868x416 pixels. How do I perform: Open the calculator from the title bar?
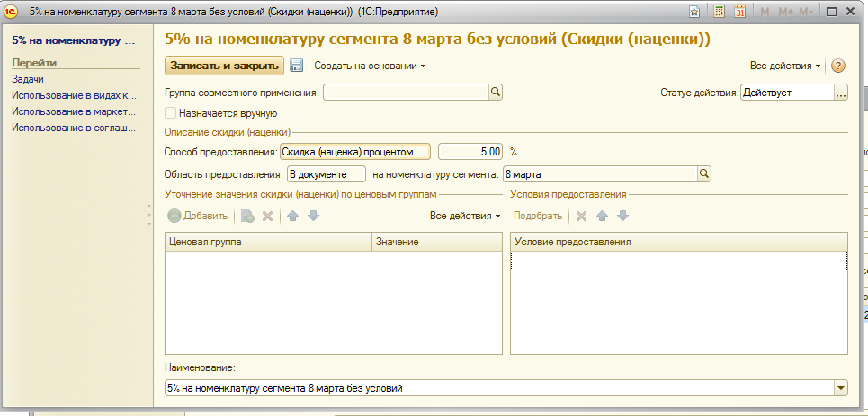tap(720, 12)
